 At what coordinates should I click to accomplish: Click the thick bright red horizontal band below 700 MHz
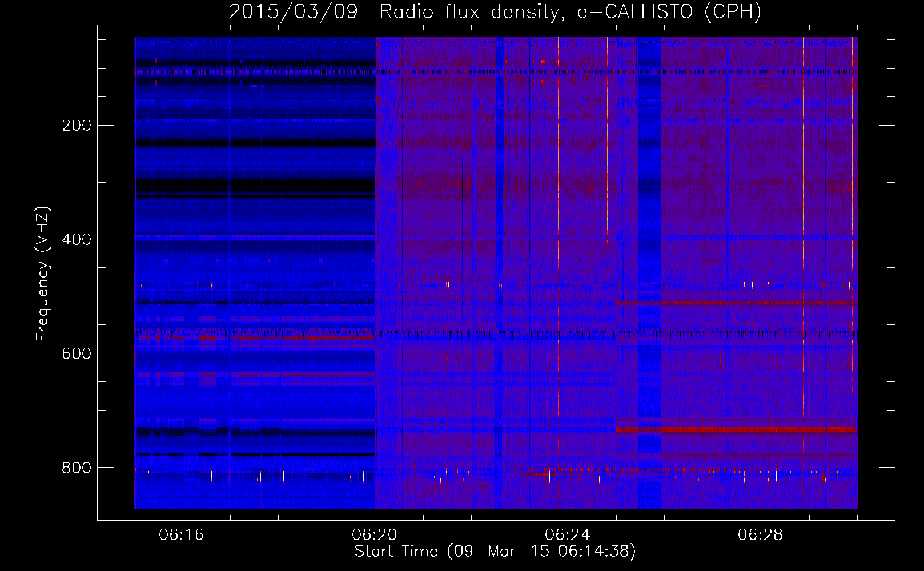pos(737,429)
